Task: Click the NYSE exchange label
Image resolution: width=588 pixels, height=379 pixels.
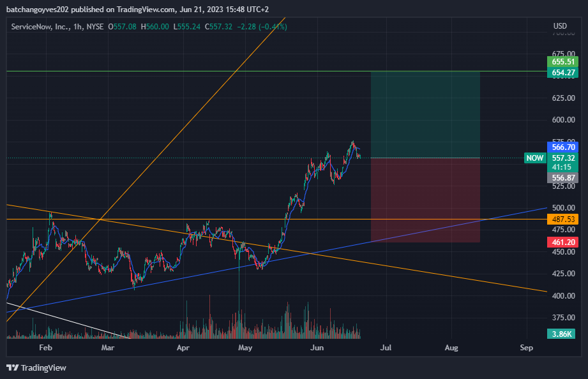Action: click(95, 27)
